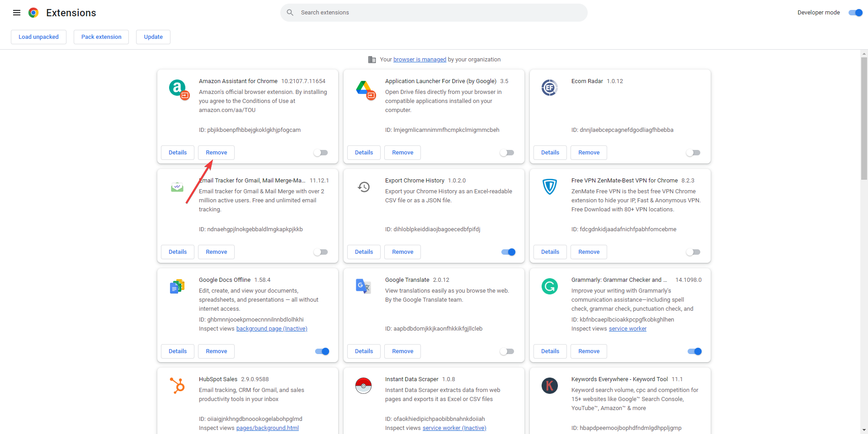Open the browser is managed link
The image size is (868, 434).
click(420, 60)
